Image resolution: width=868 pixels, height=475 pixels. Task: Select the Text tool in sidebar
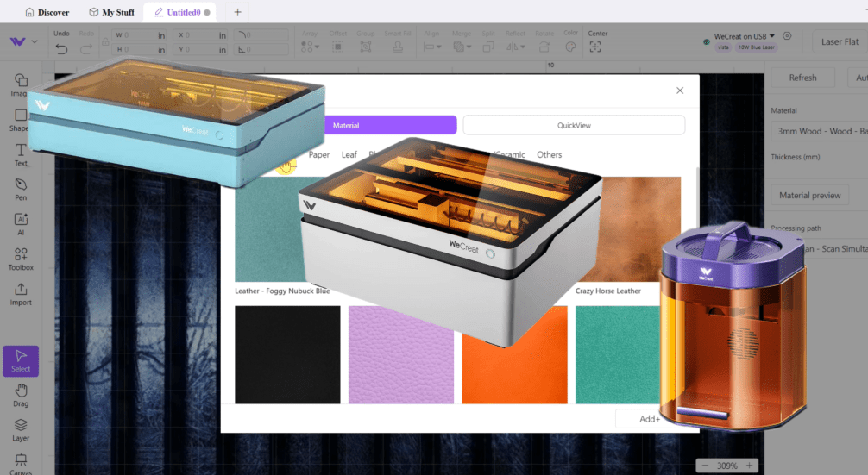20,153
